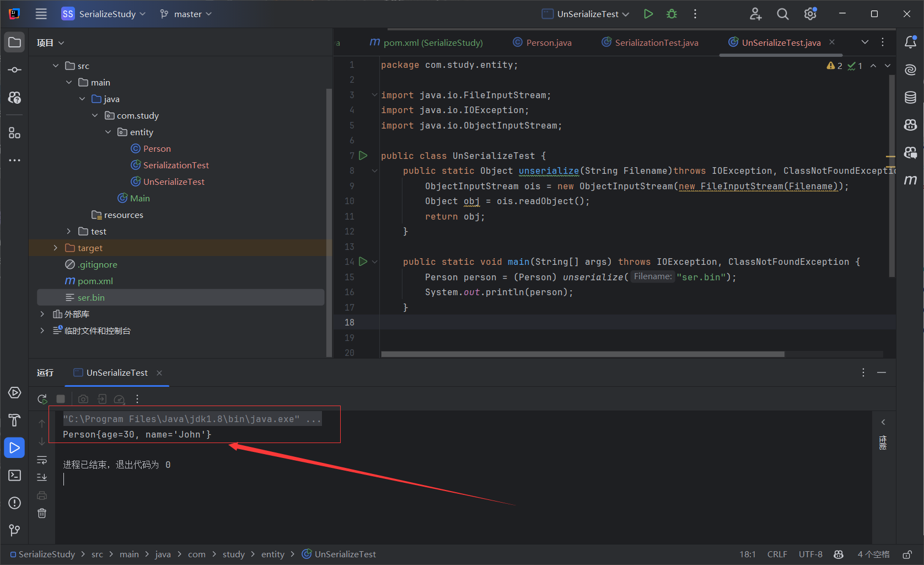Toggle soft-wrap in console
The width and height of the screenshot is (924, 565).
[42, 460]
